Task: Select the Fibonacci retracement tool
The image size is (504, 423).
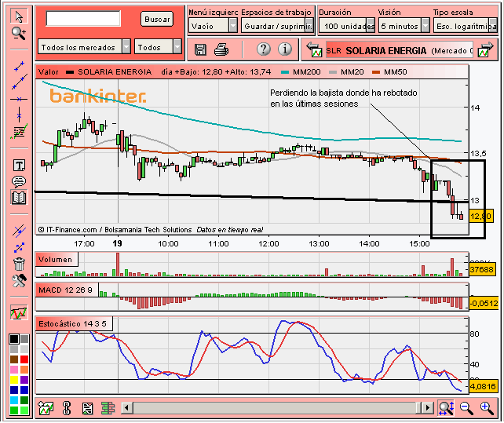Action: click(19, 131)
